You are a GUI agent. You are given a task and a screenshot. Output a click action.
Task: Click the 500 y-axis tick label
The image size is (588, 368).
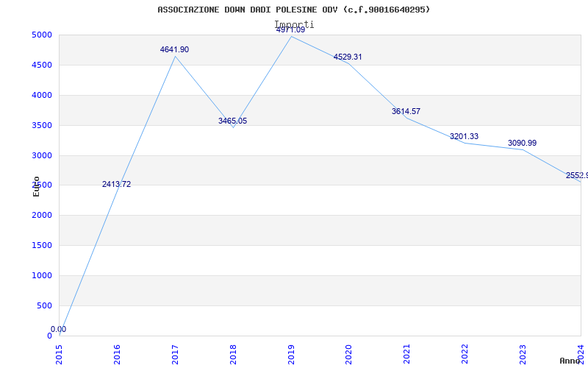pos(44,305)
